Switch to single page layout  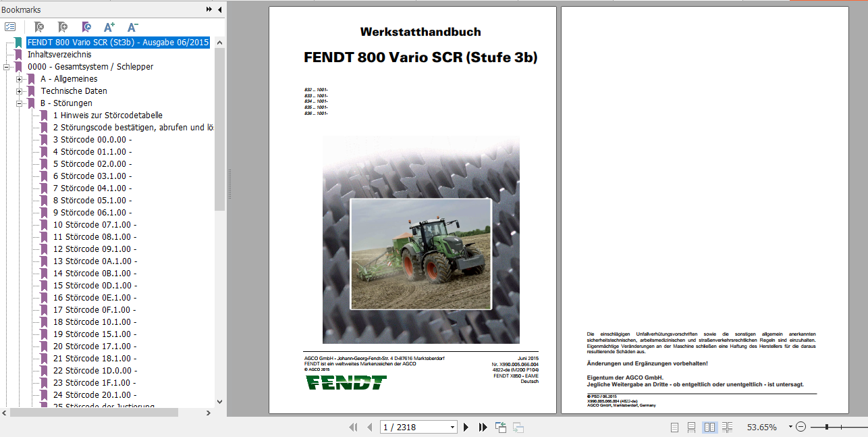pos(674,427)
